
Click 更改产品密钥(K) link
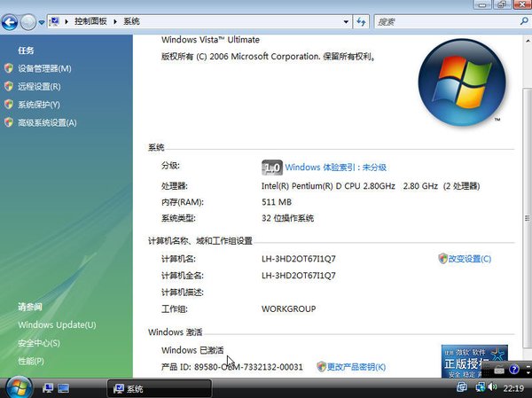[x=356, y=367]
